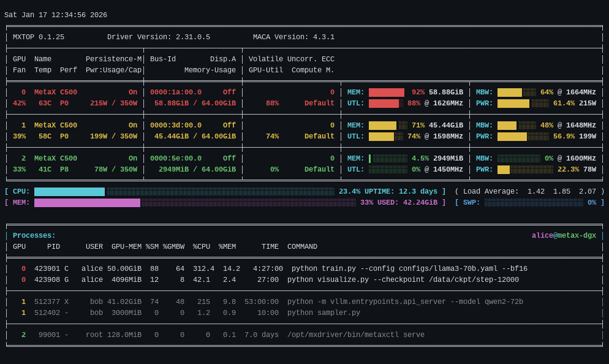The height and width of the screenshot is (364, 609).
Task: Click GPU-MEM value 50.00GiB
Action: [x=124, y=268]
